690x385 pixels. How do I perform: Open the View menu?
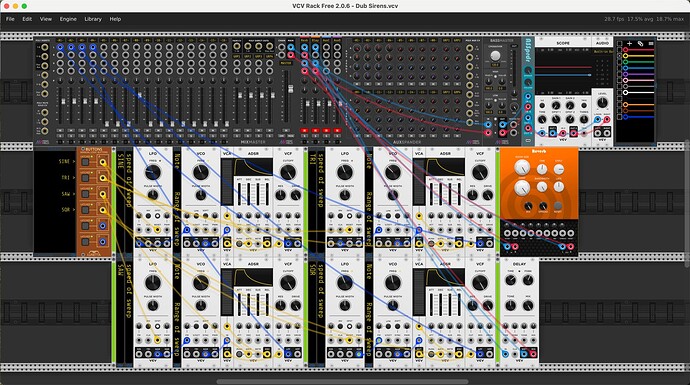click(46, 19)
